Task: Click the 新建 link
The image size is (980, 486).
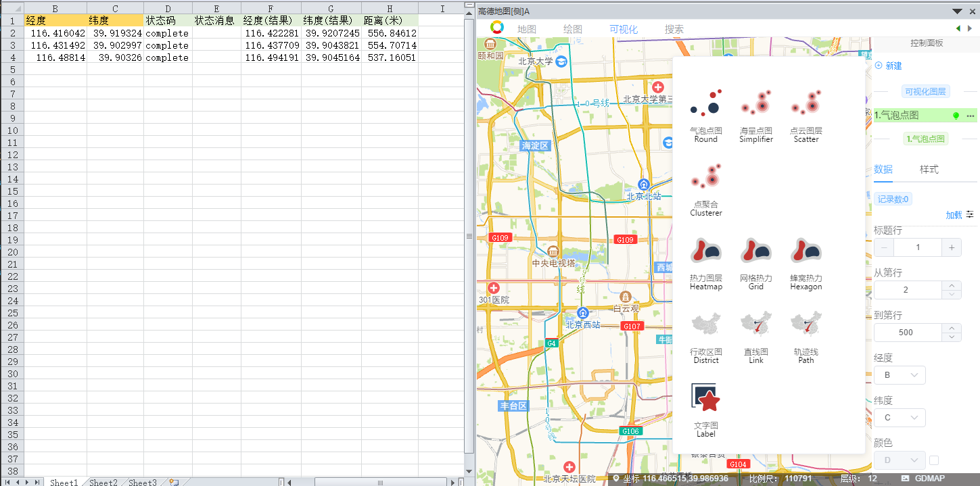Action: [889, 66]
